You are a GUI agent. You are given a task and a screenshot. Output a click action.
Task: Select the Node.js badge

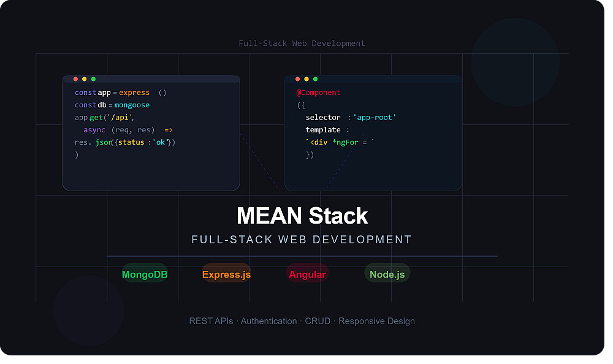(x=387, y=274)
